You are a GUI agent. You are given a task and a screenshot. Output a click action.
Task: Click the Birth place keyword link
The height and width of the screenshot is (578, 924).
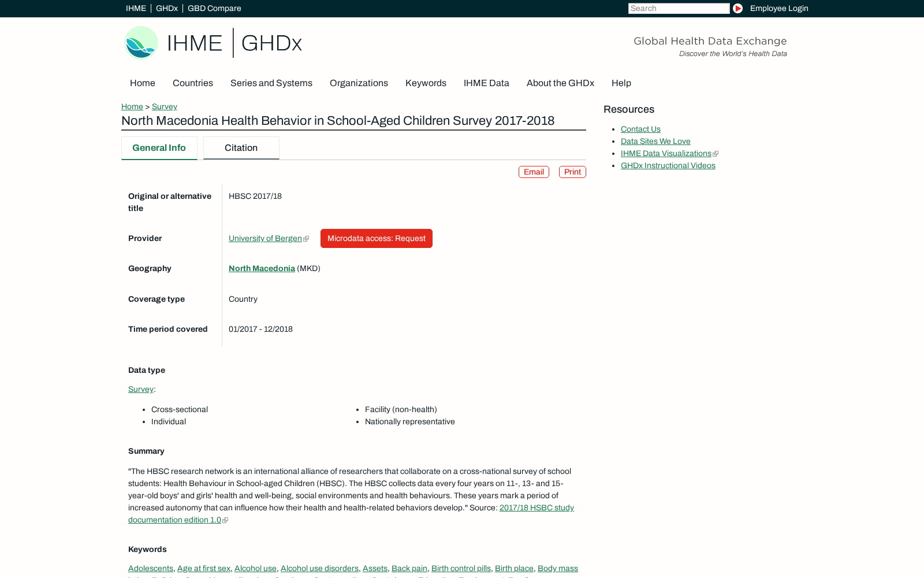[x=514, y=568]
